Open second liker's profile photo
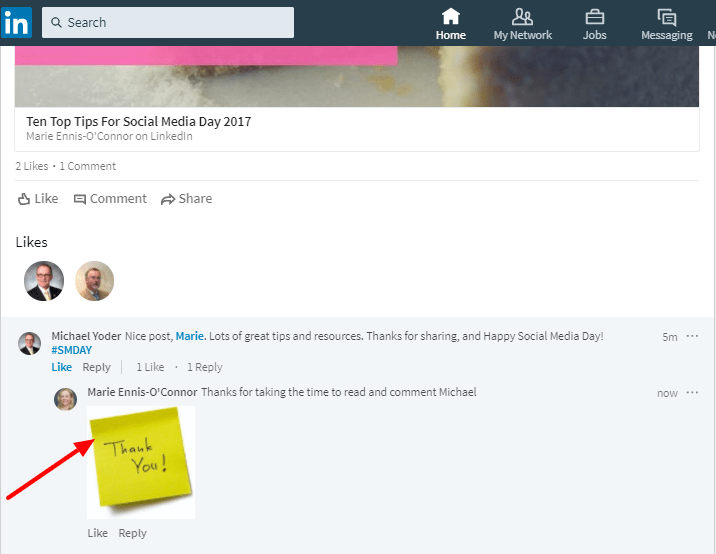The width and height of the screenshot is (716, 554). coord(95,281)
